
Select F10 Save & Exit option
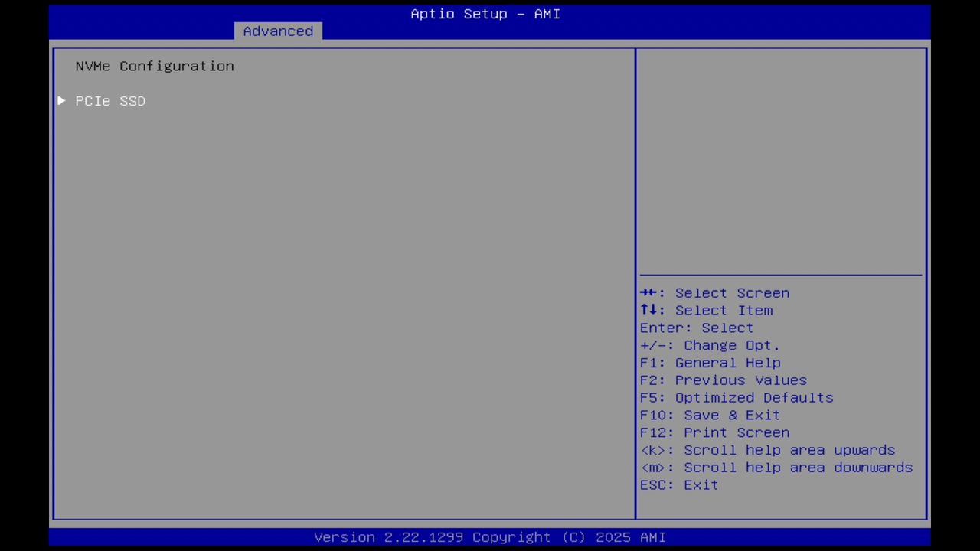[710, 415]
